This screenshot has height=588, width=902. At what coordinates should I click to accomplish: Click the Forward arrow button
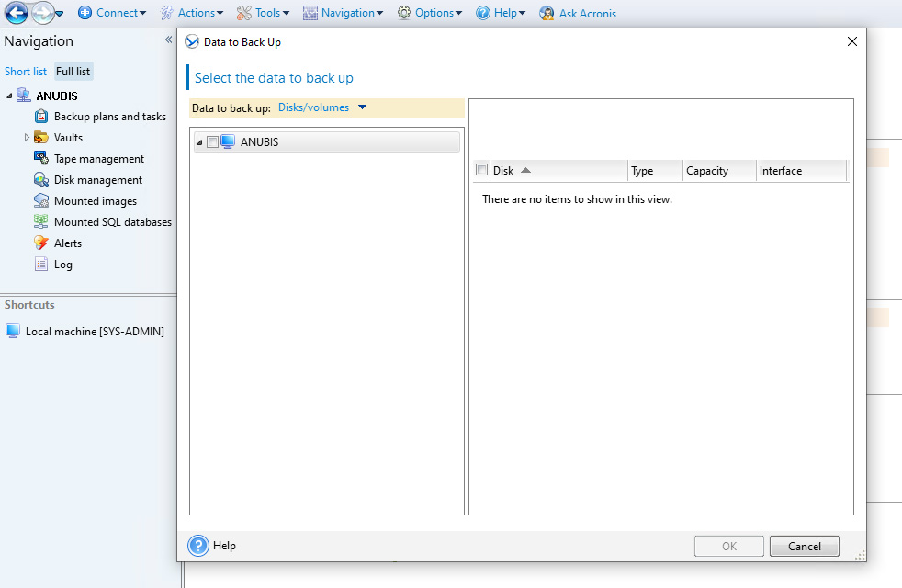pos(42,12)
